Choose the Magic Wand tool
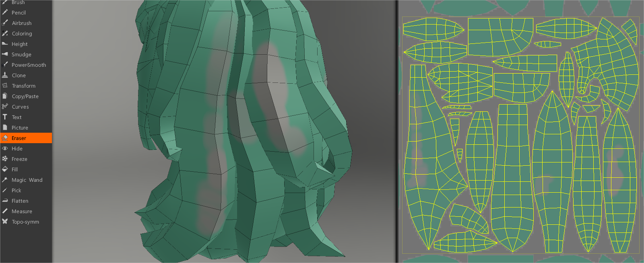This screenshot has height=263, width=644. [x=27, y=180]
